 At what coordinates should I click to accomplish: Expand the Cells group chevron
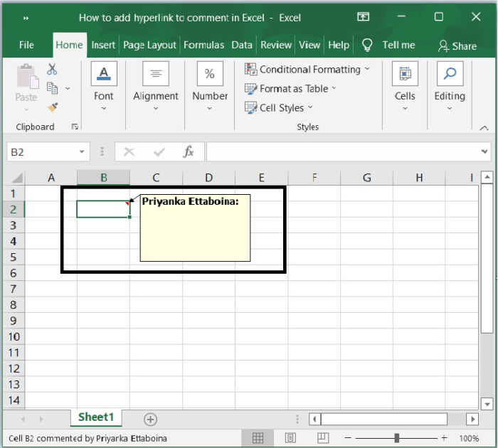point(405,109)
